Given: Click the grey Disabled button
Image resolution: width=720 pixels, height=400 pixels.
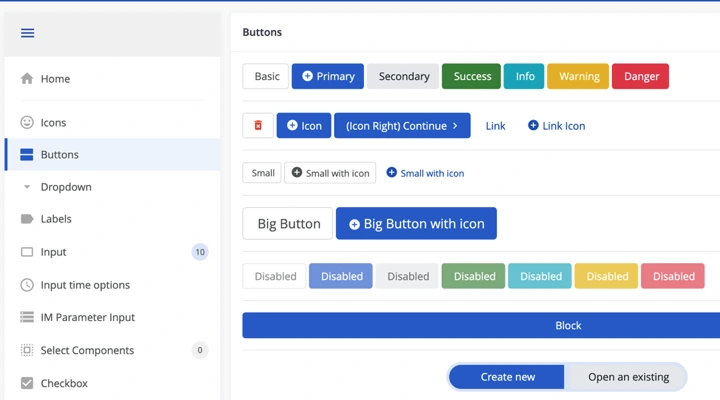Looking at the screenshot, I should point(407,276).
